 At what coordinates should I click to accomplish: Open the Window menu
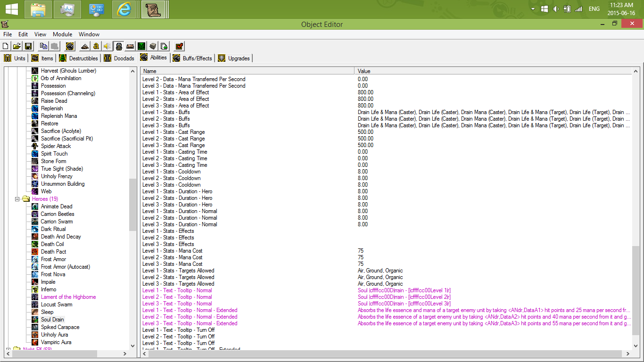(x=89, y=34)
